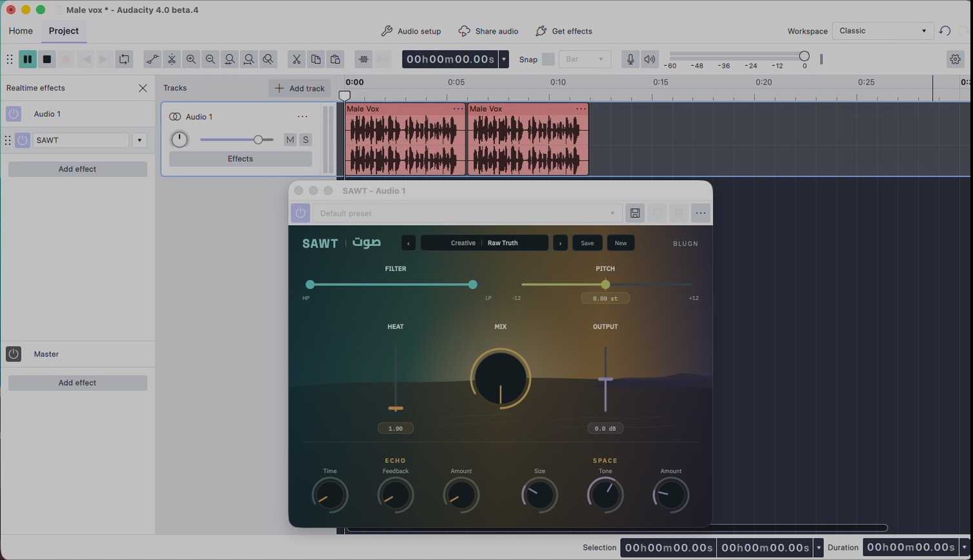Adjust Audio 1 track volume slider

pyautogui.click(x=258, y=139)
